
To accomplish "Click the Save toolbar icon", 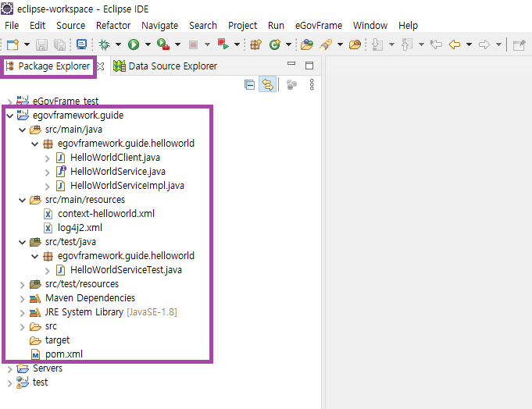I will point(41,44).
